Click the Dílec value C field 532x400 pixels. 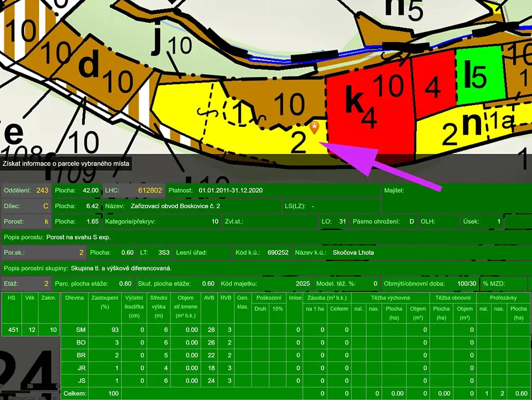[45, 206]
